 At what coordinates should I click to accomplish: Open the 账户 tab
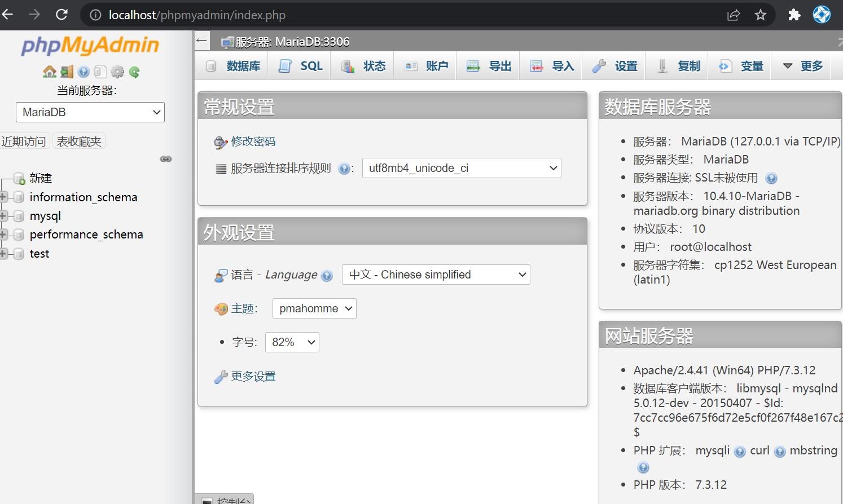425,66
